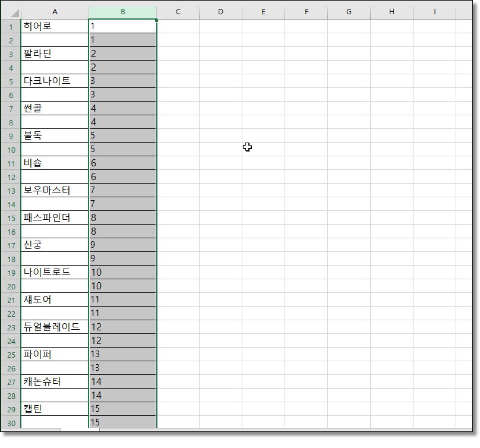Click cell B23 with value 12
The image size is (480, 448).
click(x=123, y=327)
